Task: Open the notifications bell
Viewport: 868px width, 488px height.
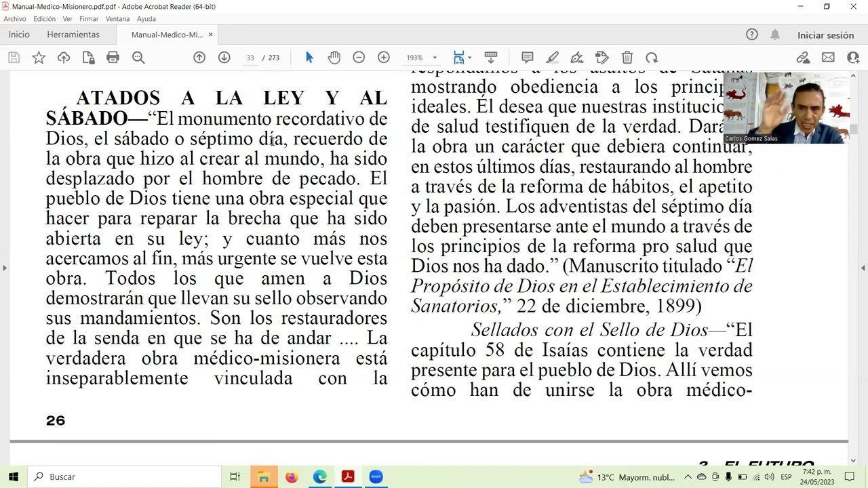Action: 775,35
